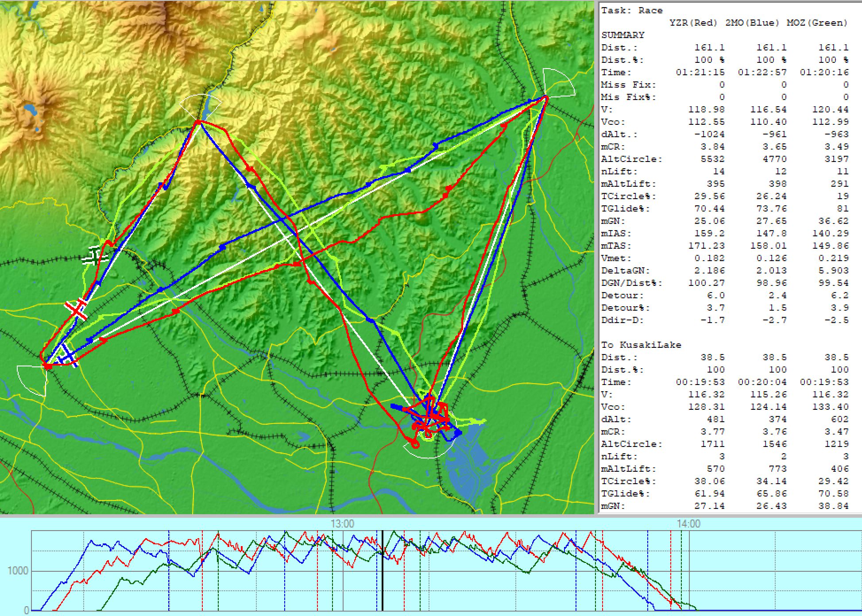Click the 2MO(Blue) column header
This screenshot has height=616, width=862.
[752, 23]
